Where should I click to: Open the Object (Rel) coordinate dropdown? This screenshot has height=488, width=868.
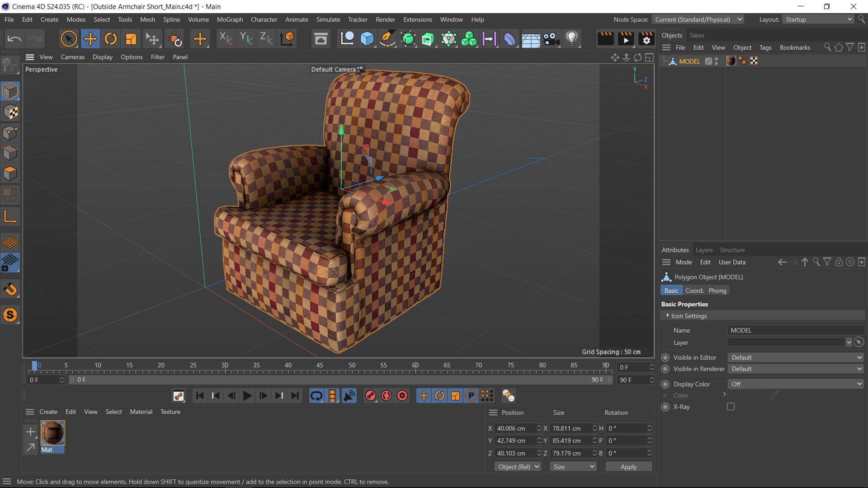(x=518, y=466)
